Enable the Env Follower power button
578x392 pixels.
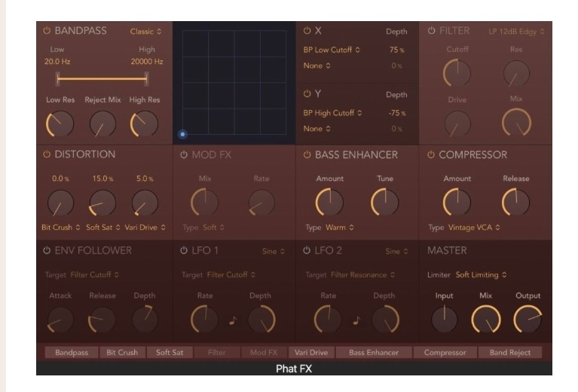click(x=47, y=250)
